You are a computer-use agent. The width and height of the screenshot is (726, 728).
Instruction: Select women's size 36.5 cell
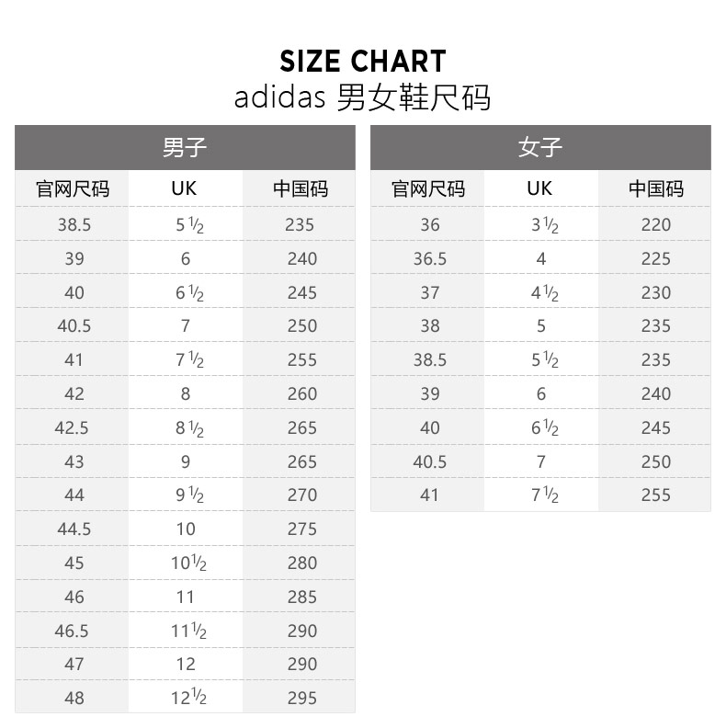429,259
